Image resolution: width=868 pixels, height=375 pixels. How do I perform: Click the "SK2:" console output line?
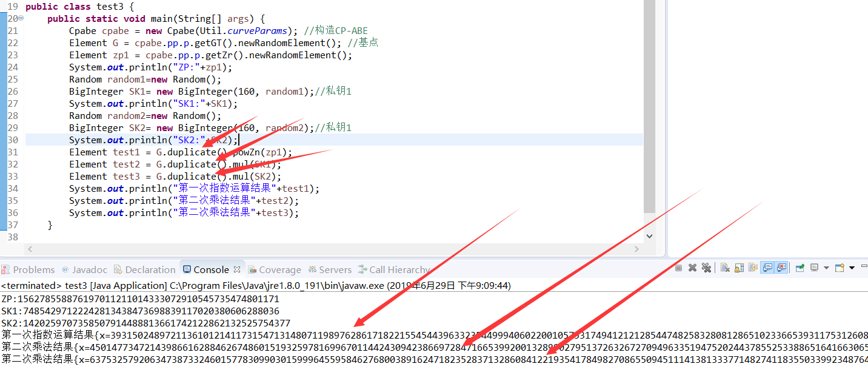tap(145, 323)
